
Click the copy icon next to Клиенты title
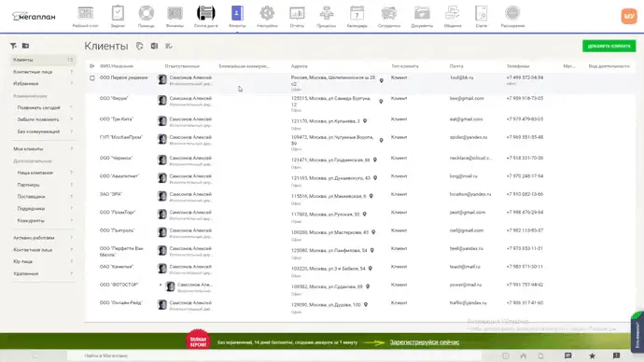[x=140, y=46]
